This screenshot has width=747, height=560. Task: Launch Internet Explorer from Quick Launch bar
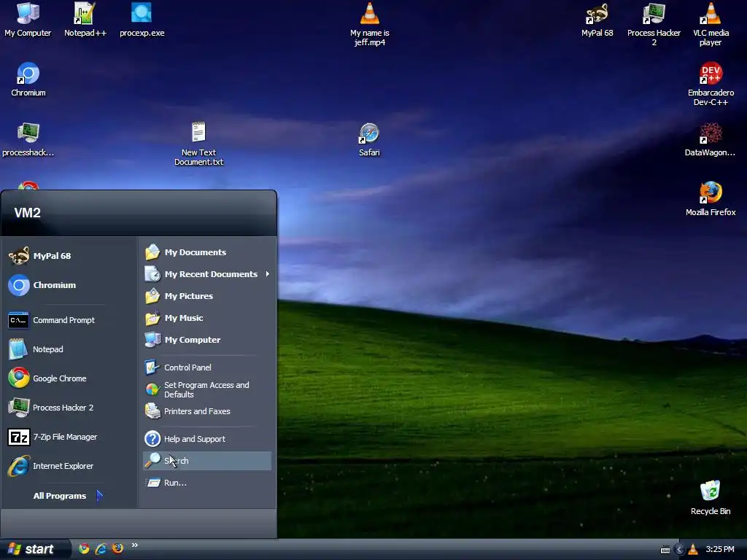[101, 548]
